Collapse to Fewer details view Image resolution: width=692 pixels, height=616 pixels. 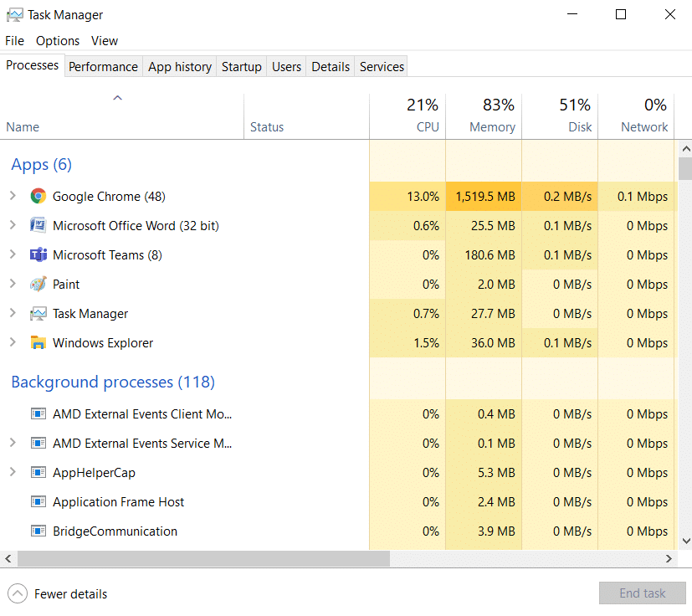tap(57, 594)
